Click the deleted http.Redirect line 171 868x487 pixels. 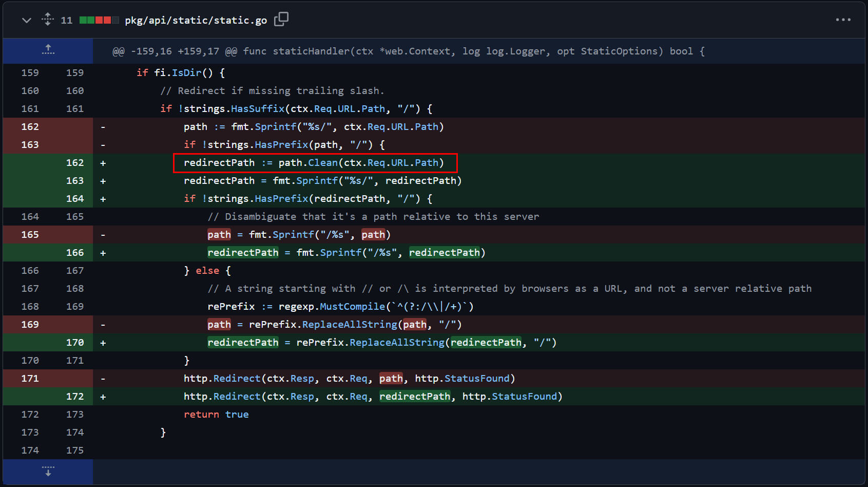(x=349, y=378)
